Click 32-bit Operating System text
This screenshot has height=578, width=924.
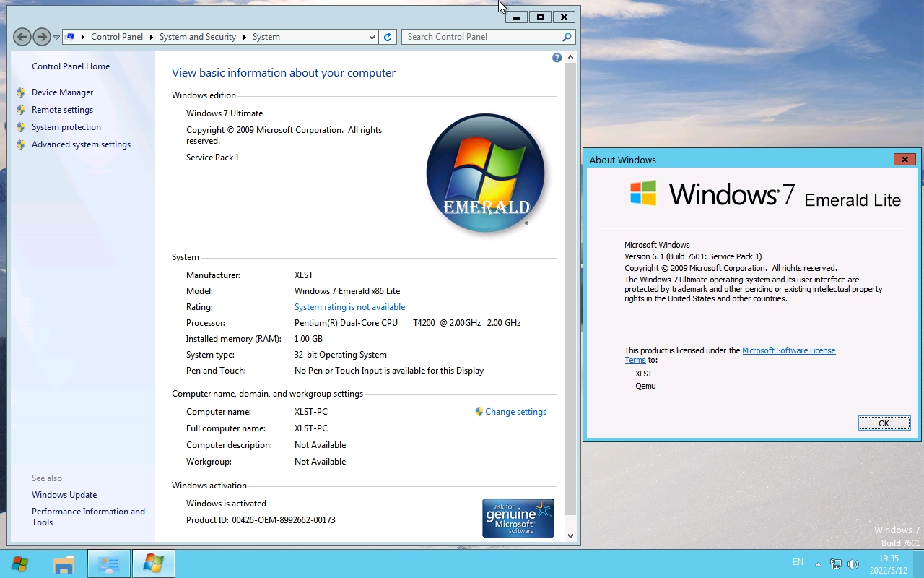coord(341,355)
